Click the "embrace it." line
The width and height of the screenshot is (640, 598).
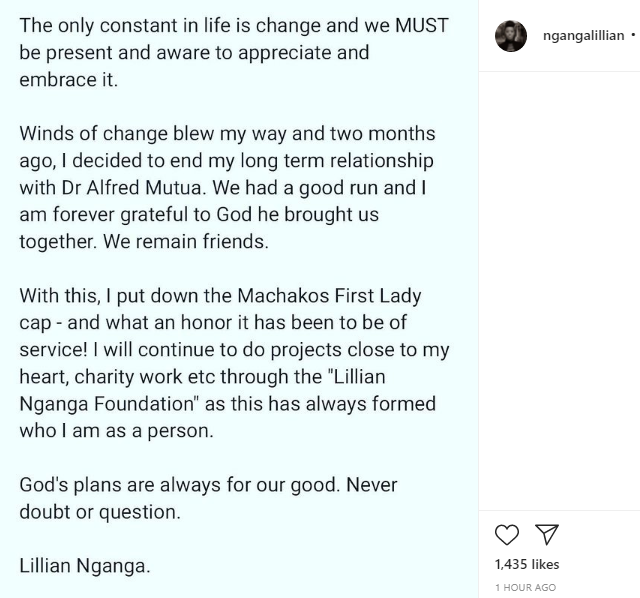(x=69, y=80)
